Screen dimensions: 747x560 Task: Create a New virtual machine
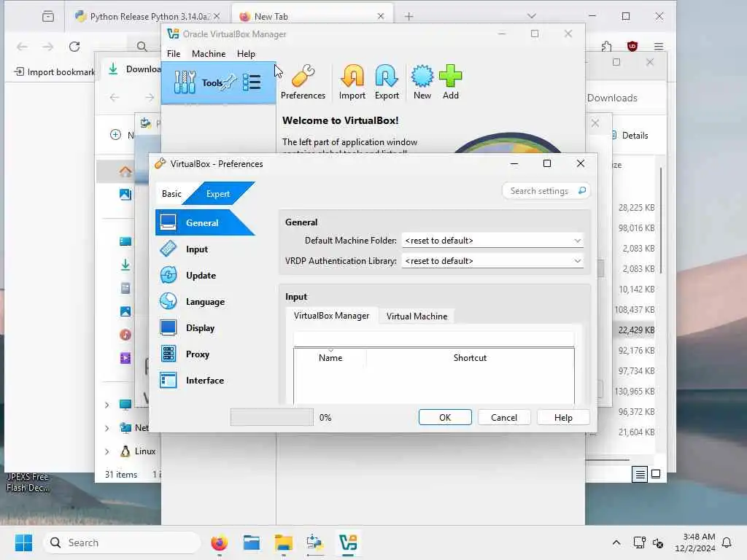422,82
